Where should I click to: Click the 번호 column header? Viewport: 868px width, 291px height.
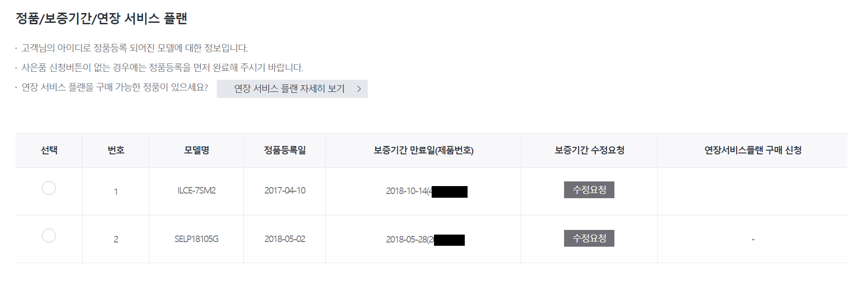pyautogui.click(x=116, y=150)
